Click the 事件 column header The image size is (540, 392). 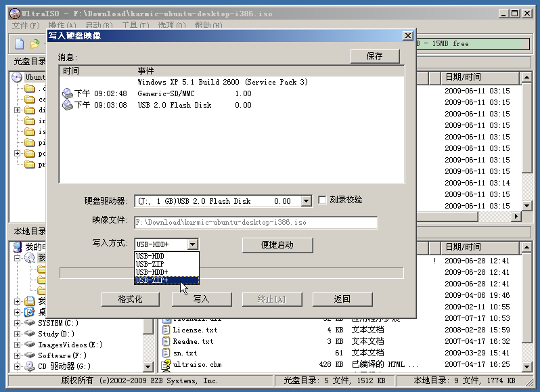click(145, 71)
